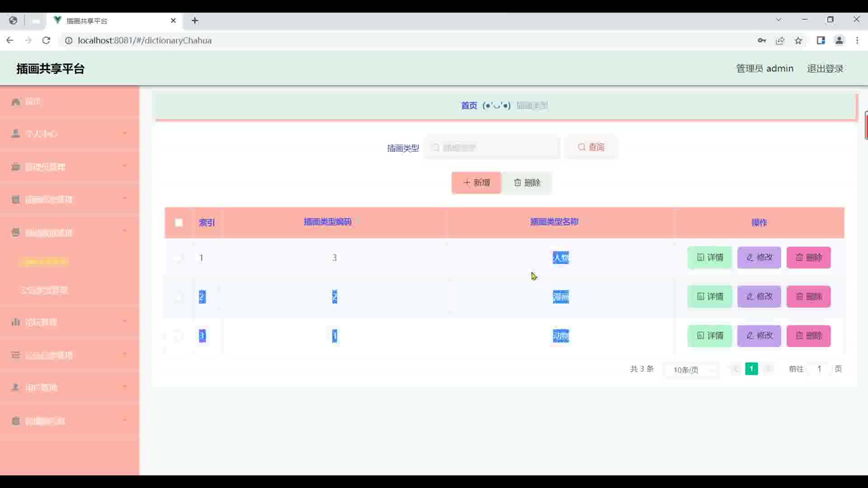
Task: Click the 插画类型 search input field
Action: point(493,148)
